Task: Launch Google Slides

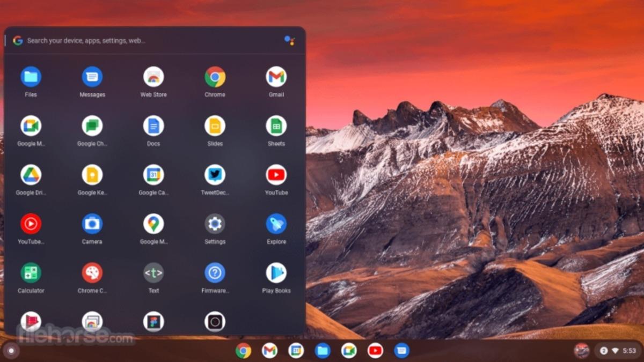Action: [215, 125]
